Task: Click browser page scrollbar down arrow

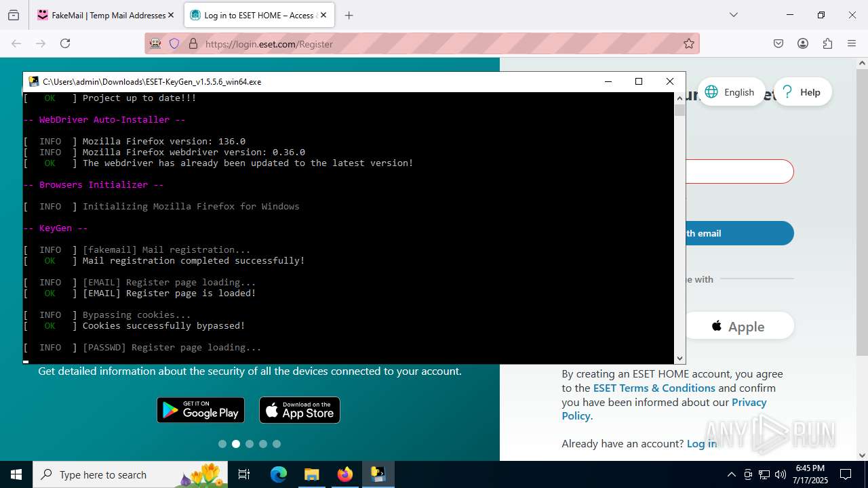Action: pos(862,455)
